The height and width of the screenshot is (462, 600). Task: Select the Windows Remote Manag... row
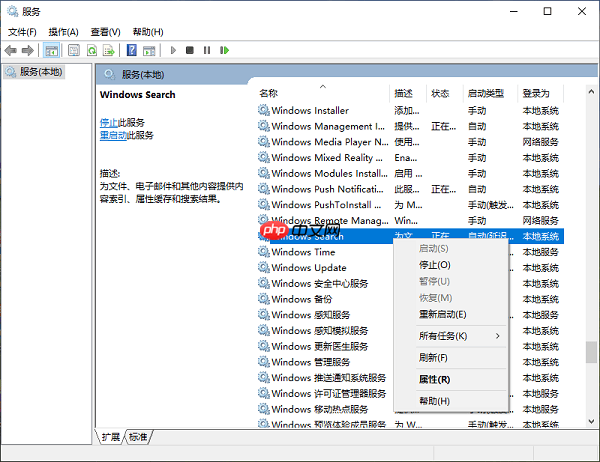click(410, 220)
